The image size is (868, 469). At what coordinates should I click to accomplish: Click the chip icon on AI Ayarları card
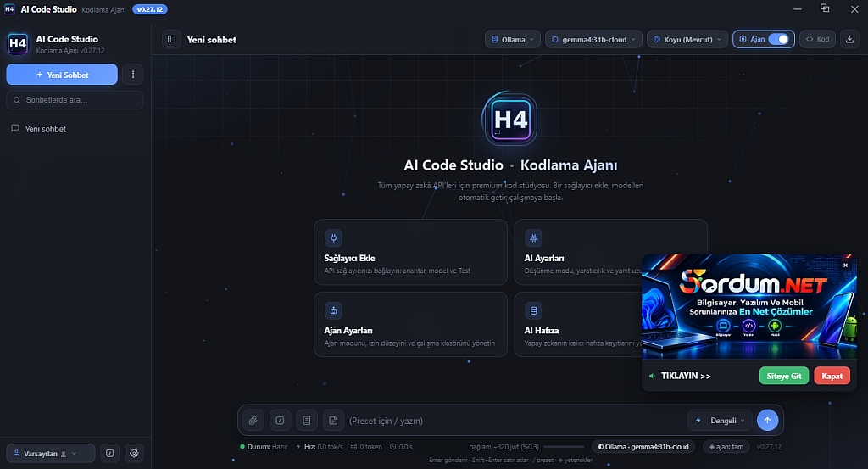click(534, 238)
